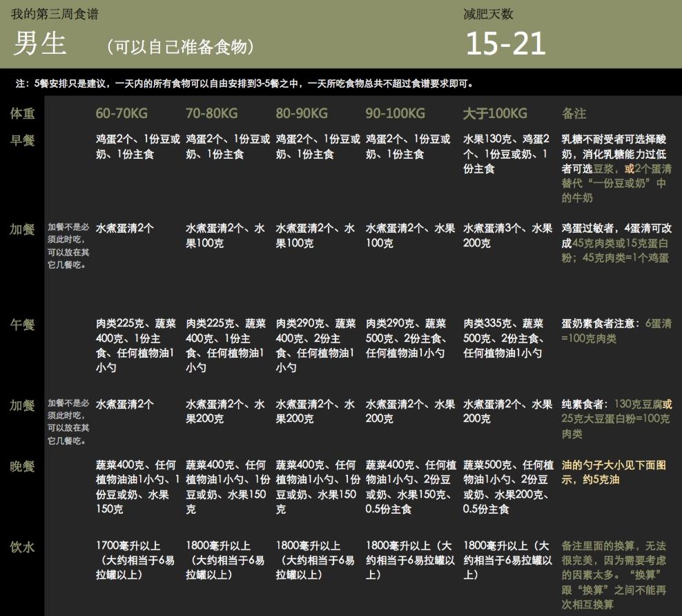Click the "早餐" row label
Image resolution: width=682 pixels, height=616 pixels.
[x=22, y=140]
